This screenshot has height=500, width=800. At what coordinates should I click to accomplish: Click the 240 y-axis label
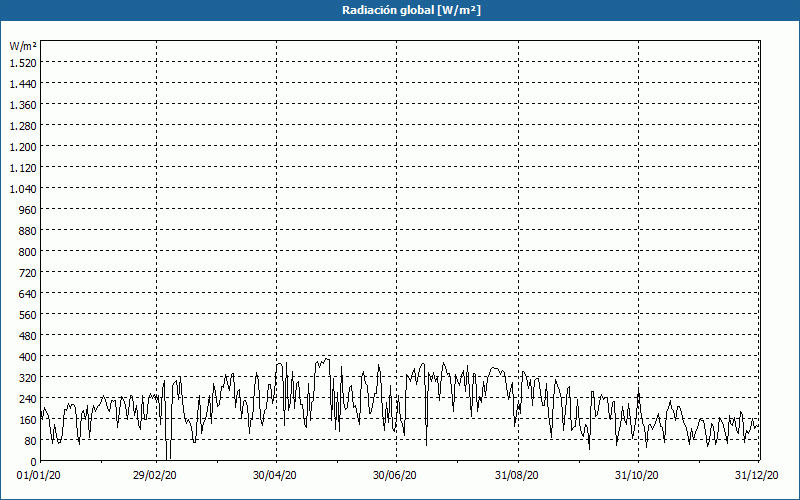coord(28,399)
